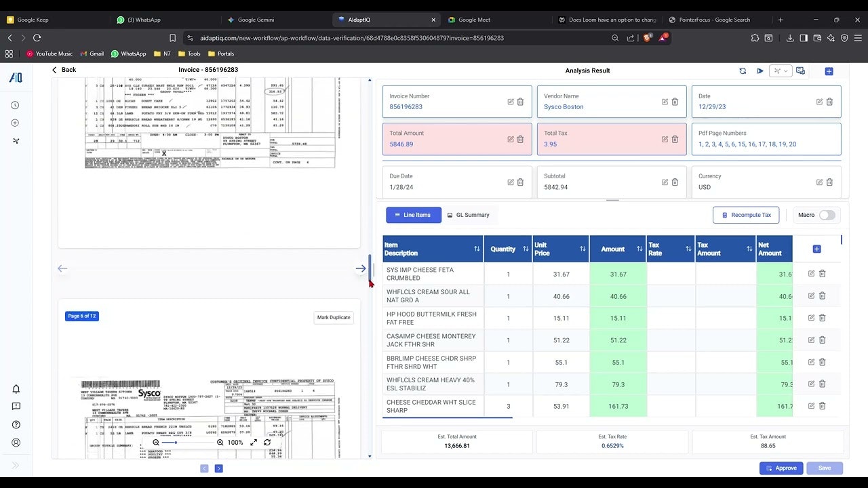The width and height of the screenshot is (868, 488).
Task: Sort by Amount column
Action: coord(639,249)
